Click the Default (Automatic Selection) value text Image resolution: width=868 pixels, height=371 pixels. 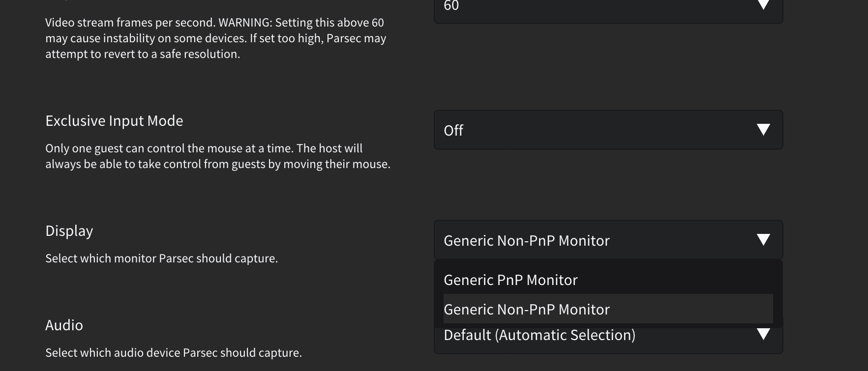[x=539, y=335]
